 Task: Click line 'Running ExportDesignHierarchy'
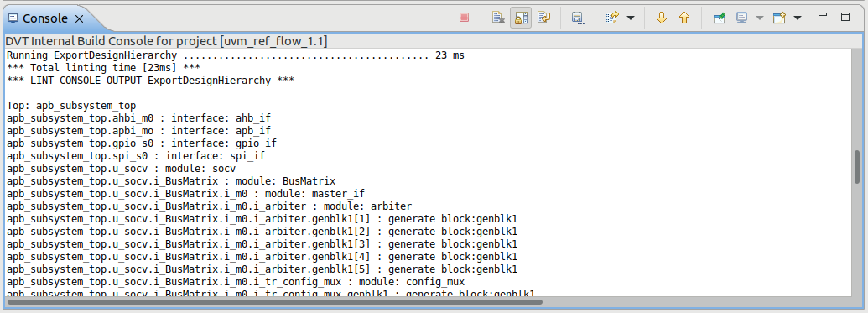[x=236, y=55]
